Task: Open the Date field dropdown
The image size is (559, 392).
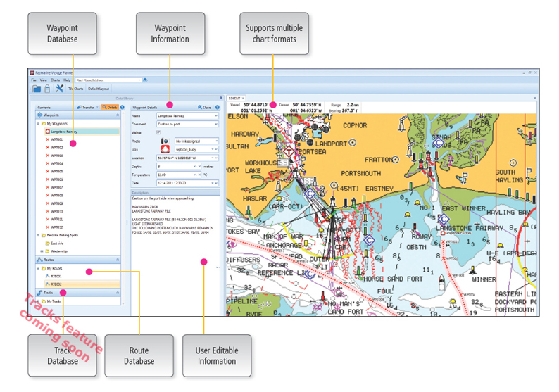Action: click(x=213, y=183)
